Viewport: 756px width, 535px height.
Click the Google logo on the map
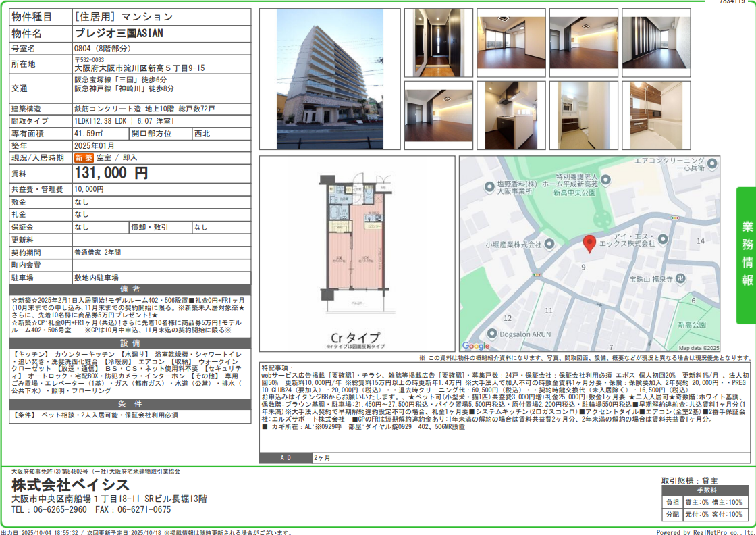476,346
